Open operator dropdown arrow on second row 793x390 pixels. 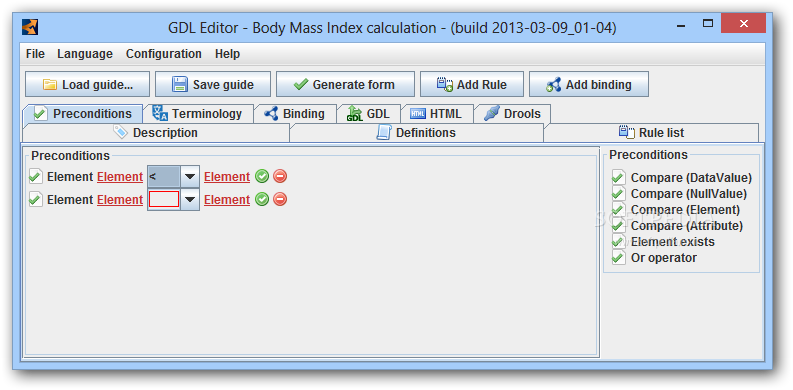point(190,200)
